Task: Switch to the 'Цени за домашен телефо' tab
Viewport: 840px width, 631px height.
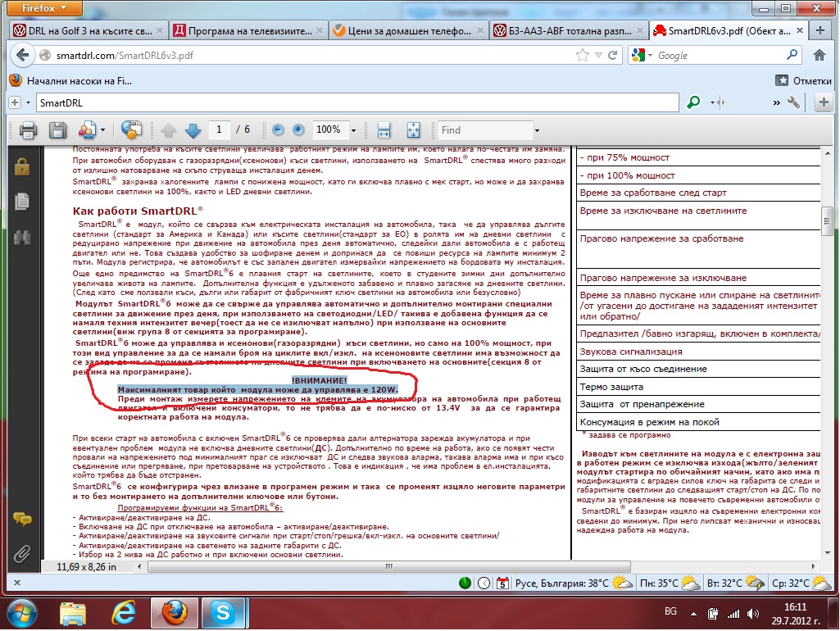Action: coord(406,31)
